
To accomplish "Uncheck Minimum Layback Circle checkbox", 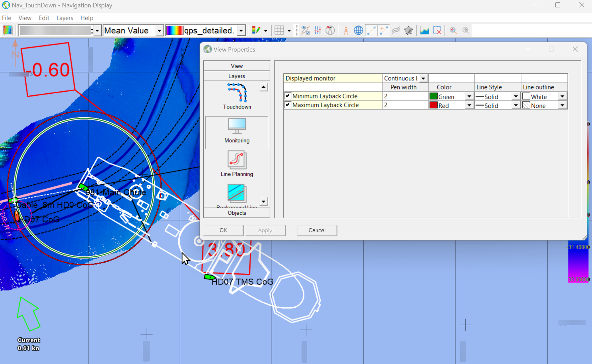I will point(288,96).
